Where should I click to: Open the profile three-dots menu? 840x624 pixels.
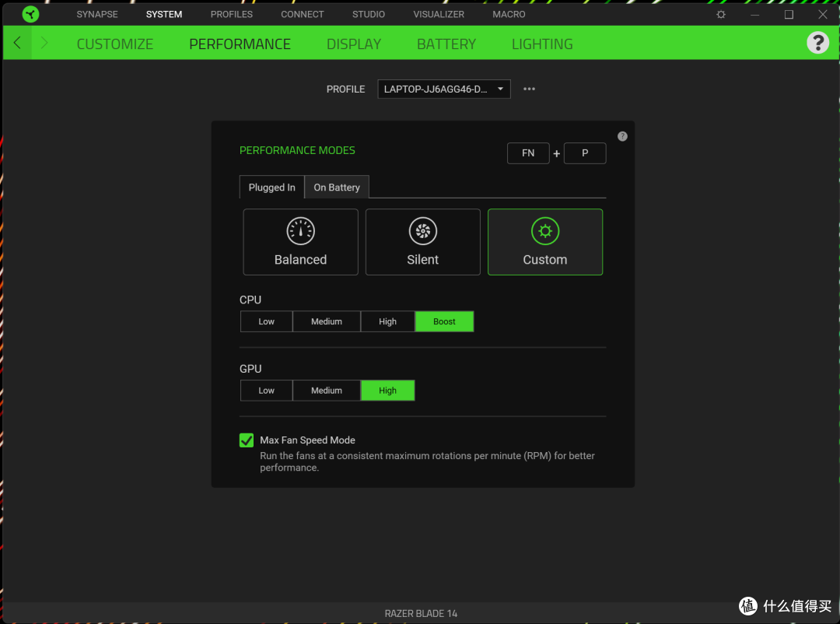(529, 89)
